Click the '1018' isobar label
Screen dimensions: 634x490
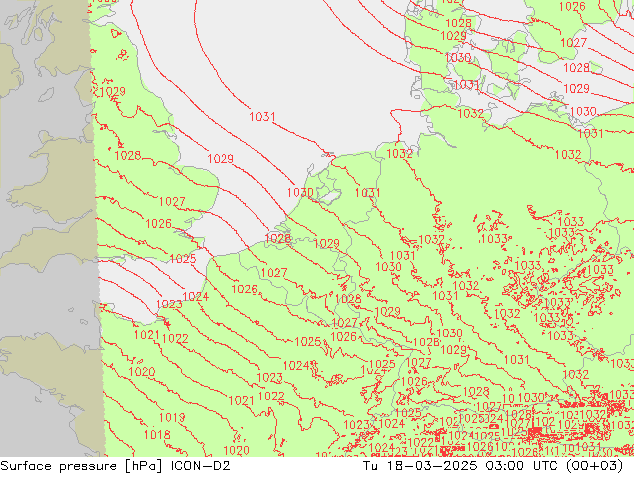(157, 435)
